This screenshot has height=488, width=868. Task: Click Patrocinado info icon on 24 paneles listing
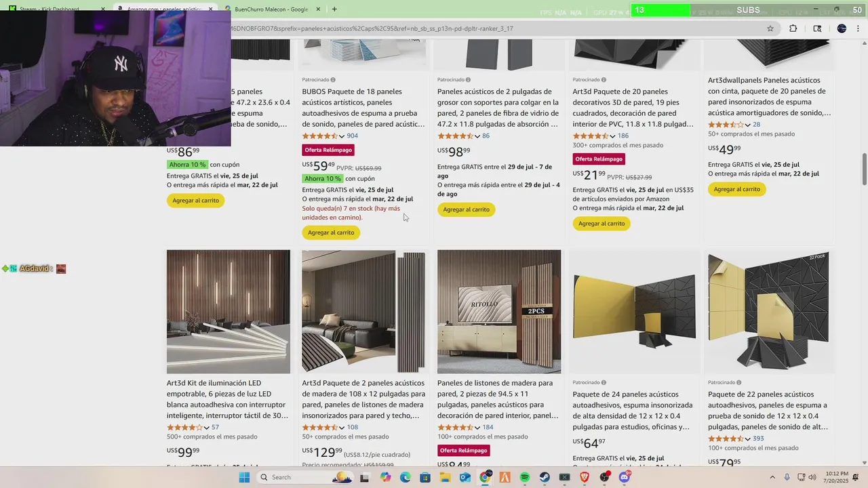click(x=604, y=382)
